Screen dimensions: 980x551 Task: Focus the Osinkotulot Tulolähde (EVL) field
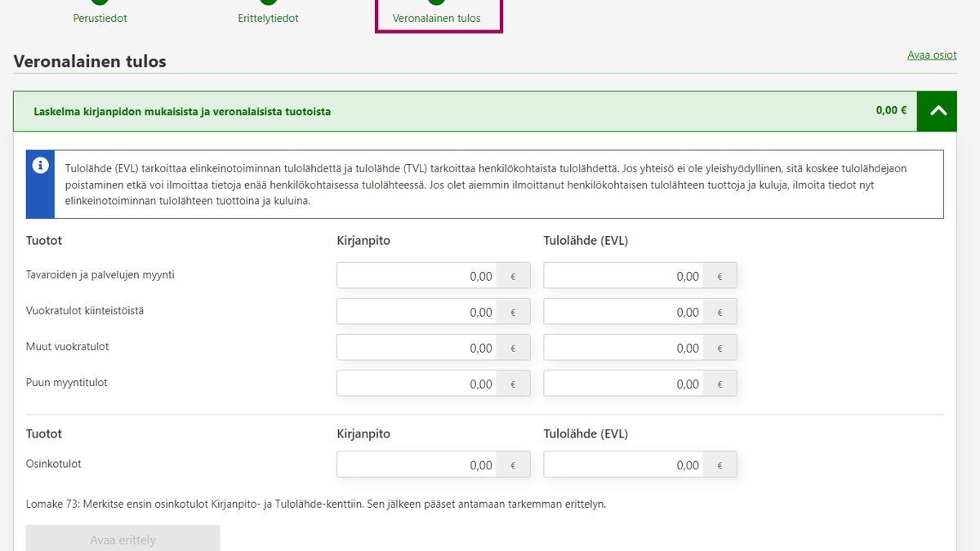pyautogui.click(x=623, y=465)
